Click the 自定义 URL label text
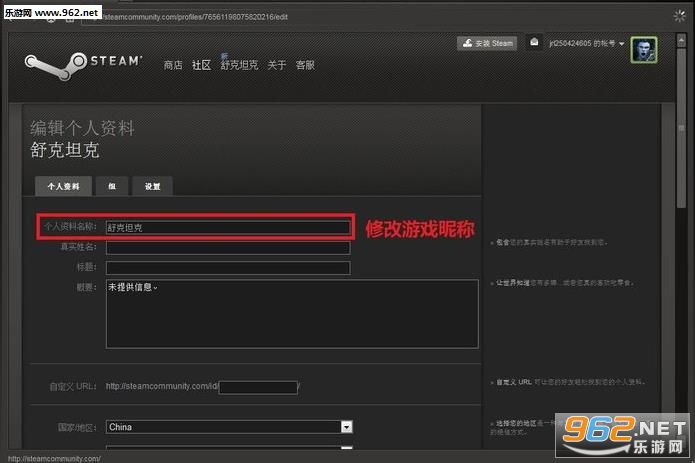Viewport: 695px width, 463px height. coord(73,387)
